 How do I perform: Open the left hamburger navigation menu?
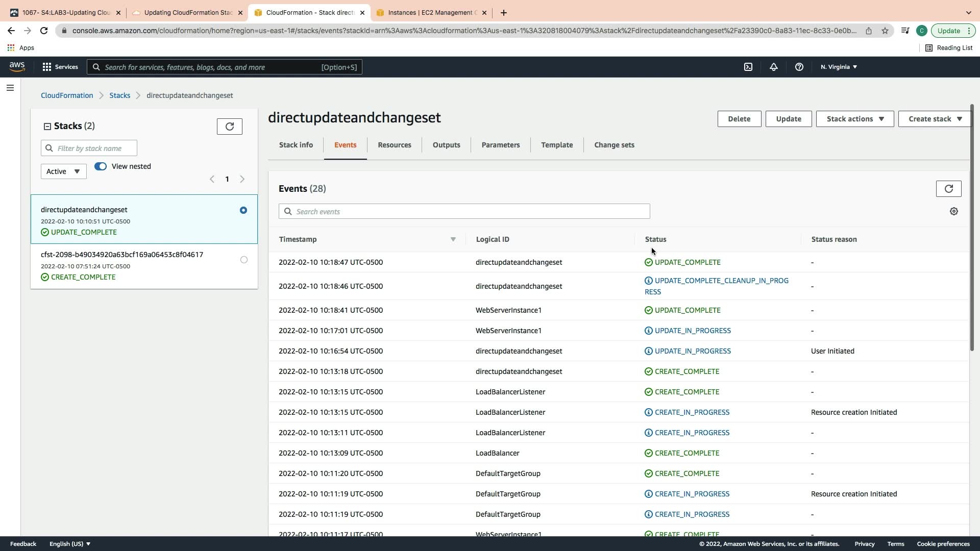pyautogui.click(x=10, y=88)
